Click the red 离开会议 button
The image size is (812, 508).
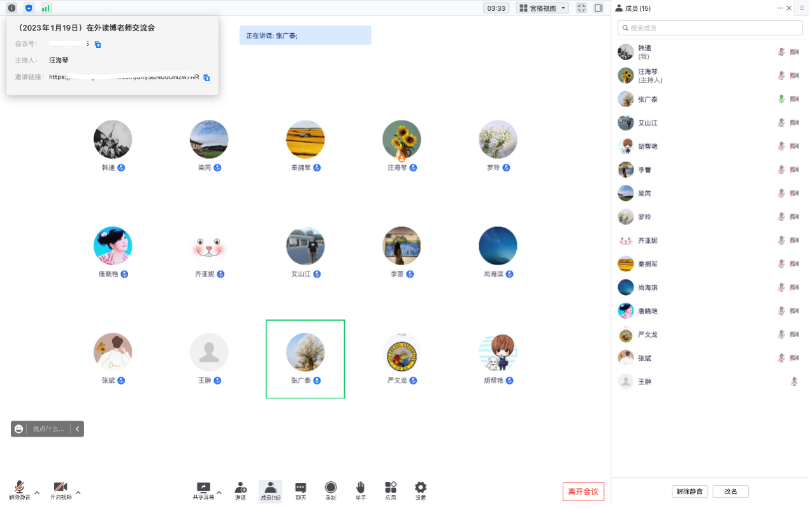(x=583, y=491)
